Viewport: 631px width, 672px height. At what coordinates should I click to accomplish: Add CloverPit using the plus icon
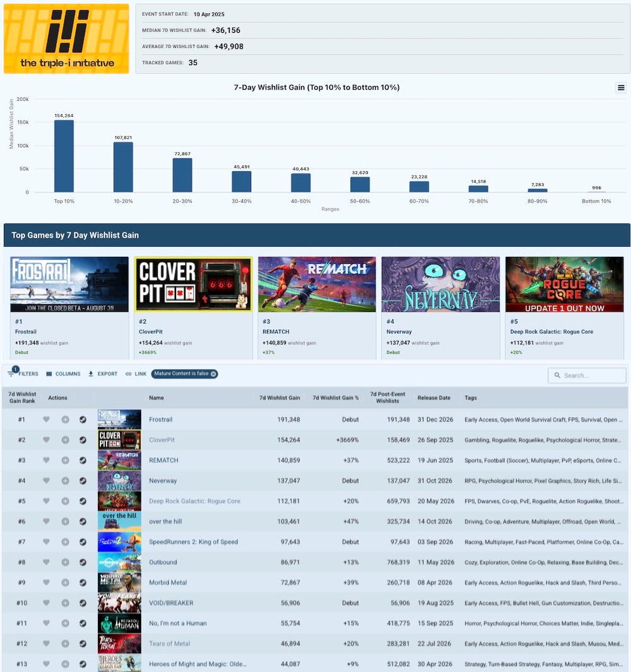[65, 440]
